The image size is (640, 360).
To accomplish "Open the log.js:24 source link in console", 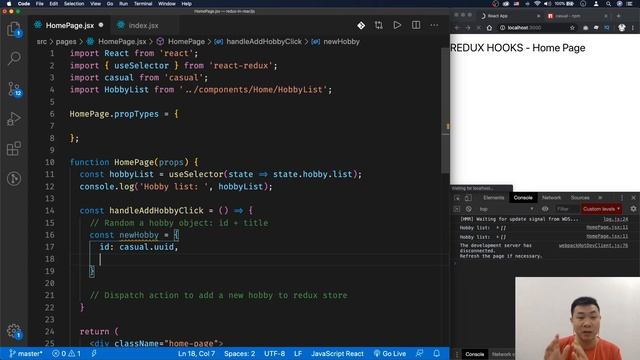I will (616, 219).
